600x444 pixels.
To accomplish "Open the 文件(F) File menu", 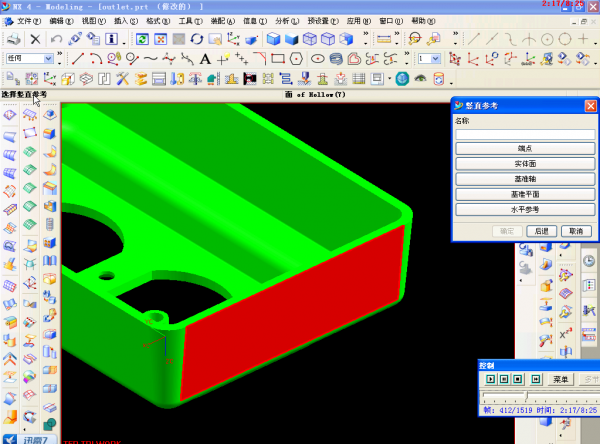I will click(x=29, y=21).
